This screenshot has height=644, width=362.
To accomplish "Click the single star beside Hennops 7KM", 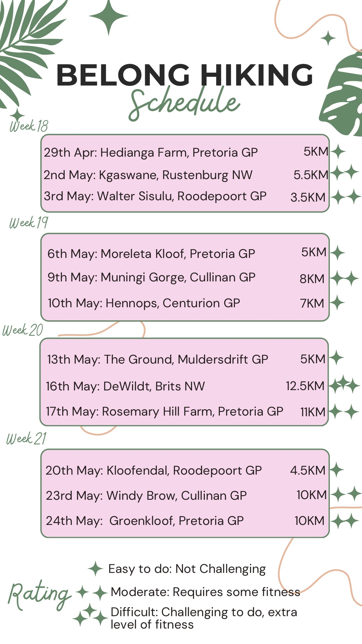I will 337,303.
